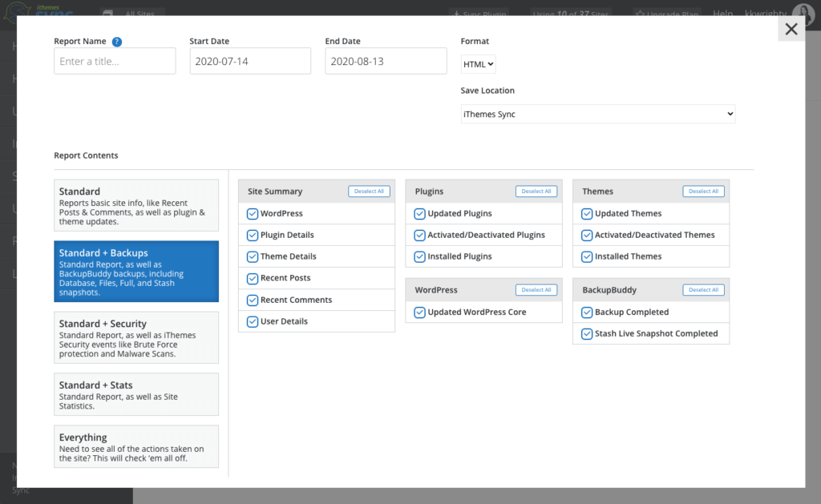The height and width of the screenshot is (504, 821).
Task: Click Deselect All in Site Summary
Action: click(x=369, y=192)
